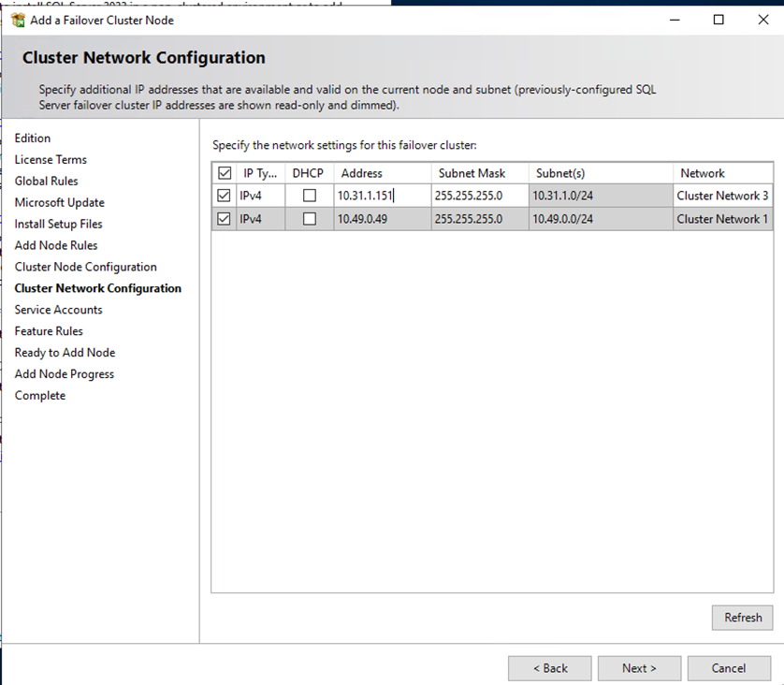
Task: Click the Network column header
Action: [703, 173]
